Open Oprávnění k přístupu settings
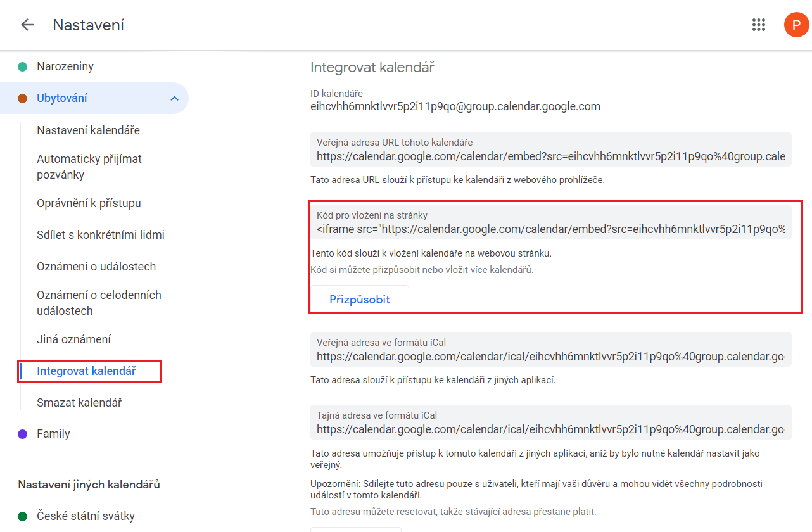The width and height of the screenshot is (812, 532). tap(89, 203)
